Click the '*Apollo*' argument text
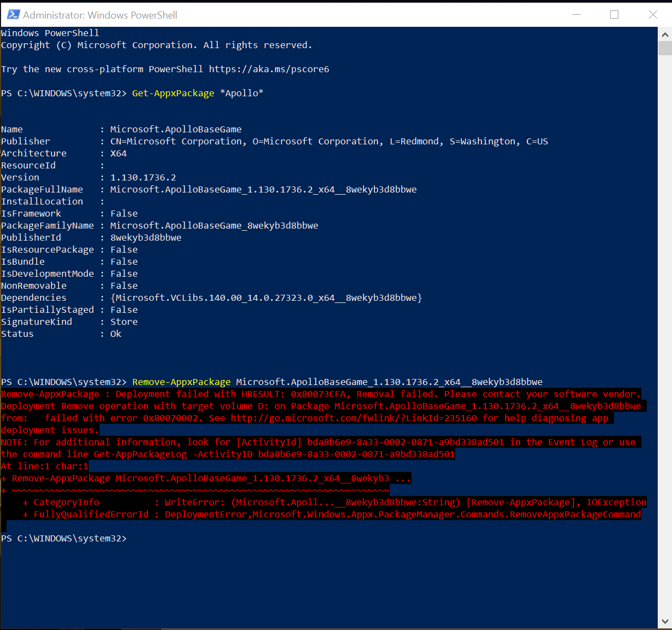Screen dimensions: 672x630 241,93
